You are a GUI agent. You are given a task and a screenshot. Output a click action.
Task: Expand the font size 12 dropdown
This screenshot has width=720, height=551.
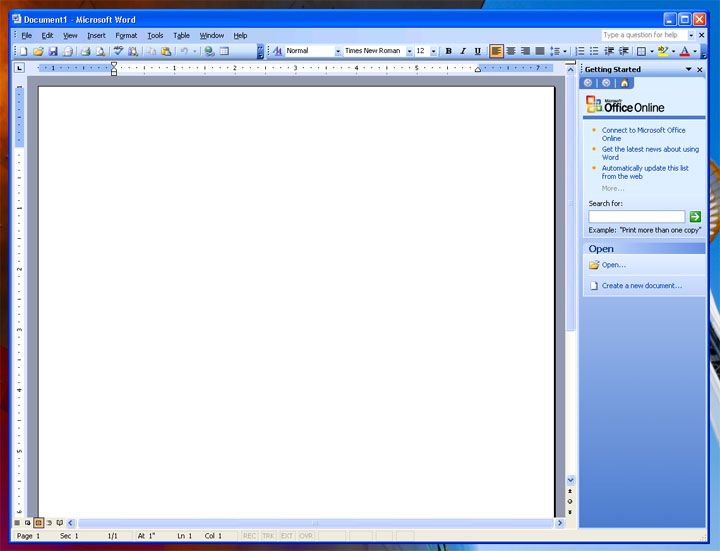(433, 51)
